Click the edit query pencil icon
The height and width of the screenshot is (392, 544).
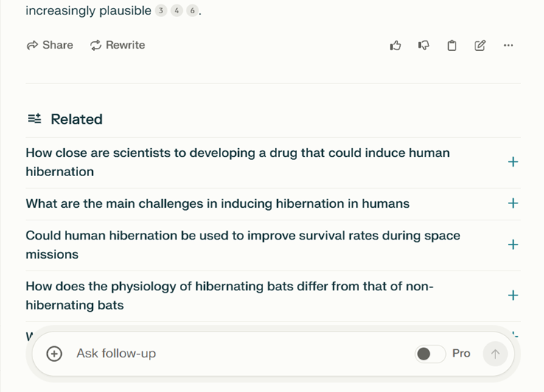click(x=480, y=46)
